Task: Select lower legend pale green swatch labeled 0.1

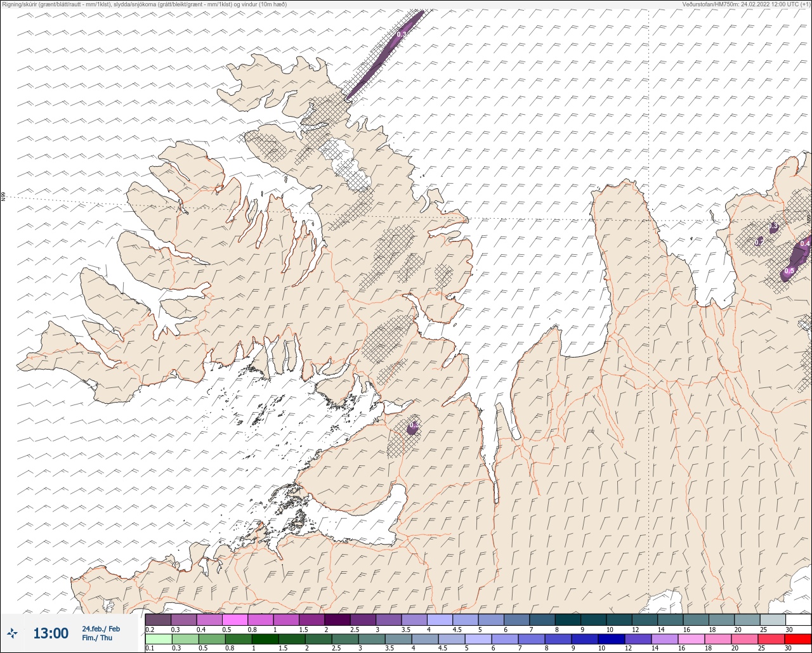Action: pyautogui.click(x=159, y=639)
